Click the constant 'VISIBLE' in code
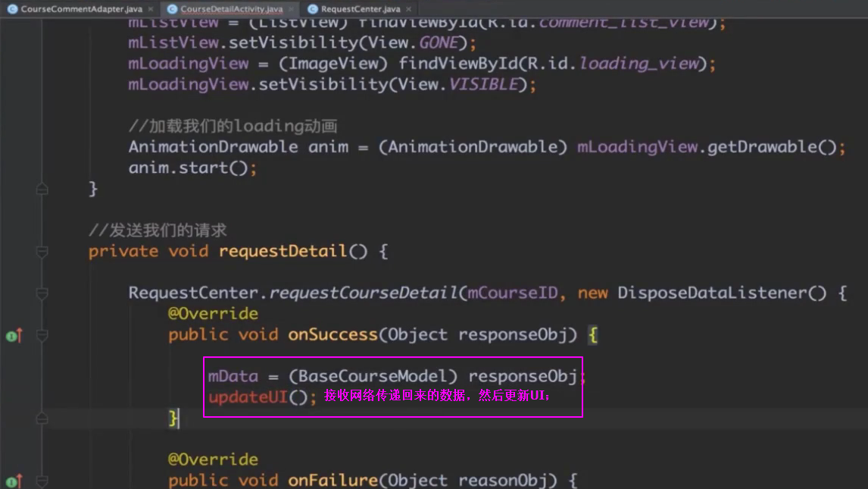Image resolution: width=868 pixels, height=489 pixels. pos(483,84)
